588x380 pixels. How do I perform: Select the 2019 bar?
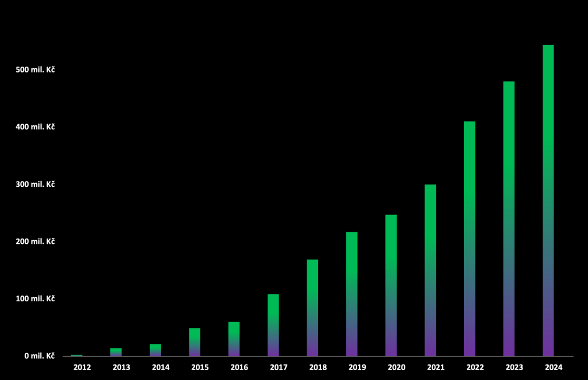coord(351,294)
